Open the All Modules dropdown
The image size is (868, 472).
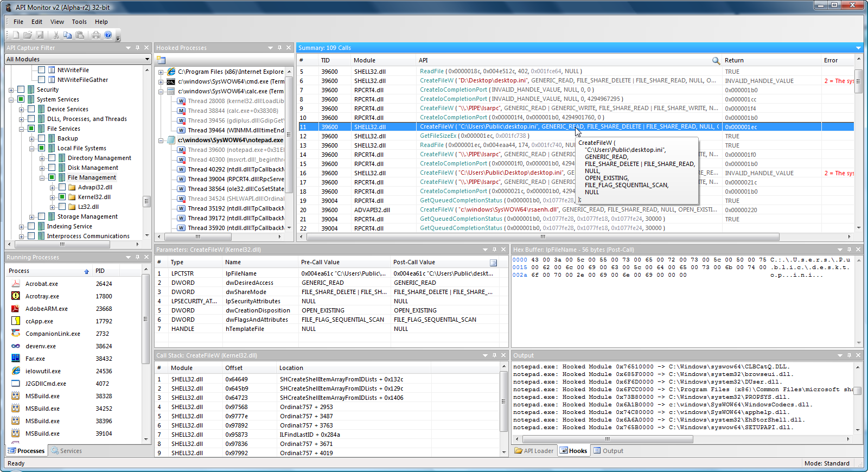(x=146, y=59)
